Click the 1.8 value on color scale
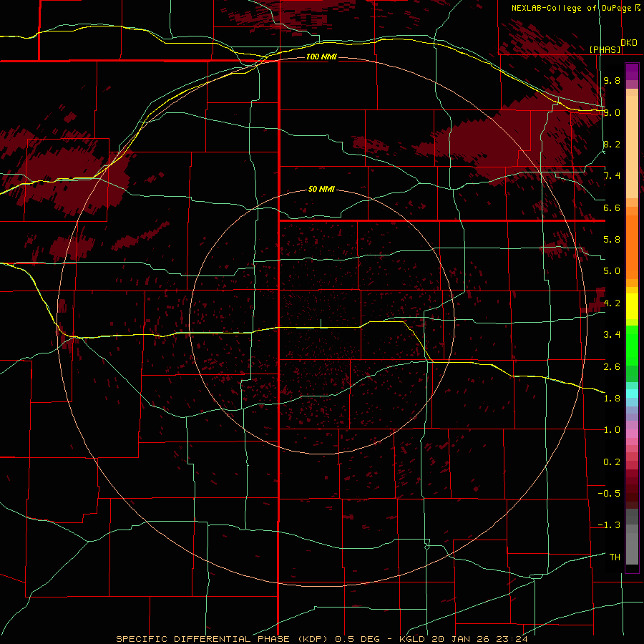This screenshot has height=644, width=644. coord(612,399)
